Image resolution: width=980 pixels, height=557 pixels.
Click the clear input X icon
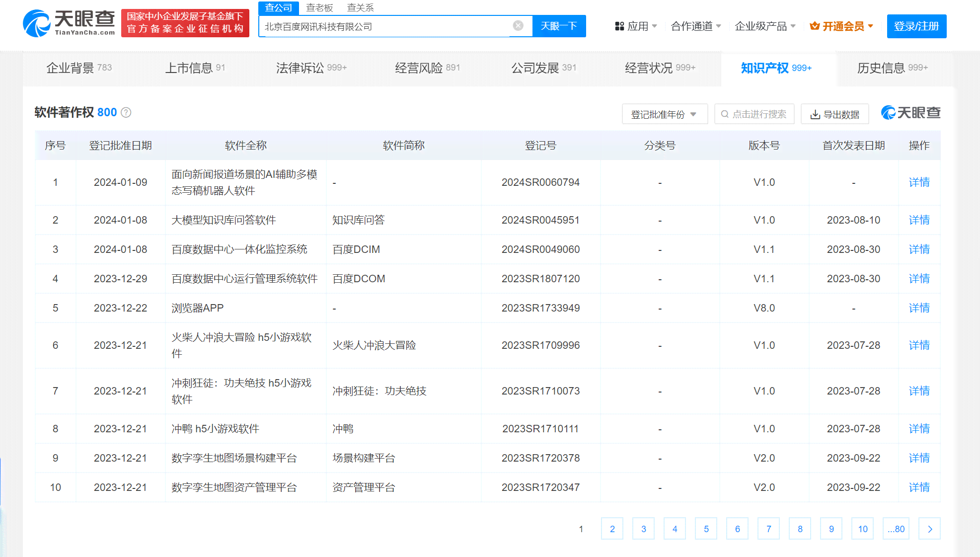[x=518, y=26]
